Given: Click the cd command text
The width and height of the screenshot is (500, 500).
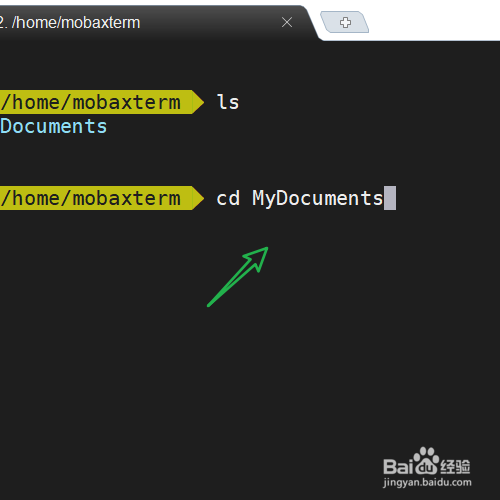Looking at the screenshot, I should pos(228,198).
